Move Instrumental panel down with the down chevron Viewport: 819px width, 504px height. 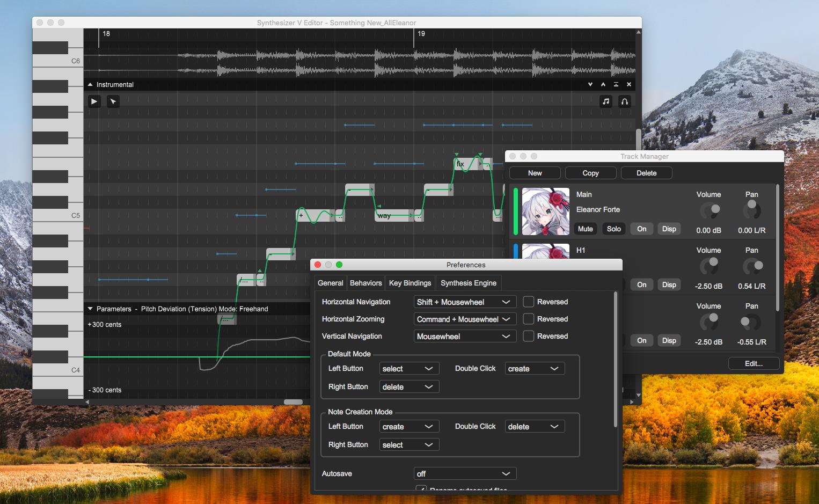click(x=590, y=84)
